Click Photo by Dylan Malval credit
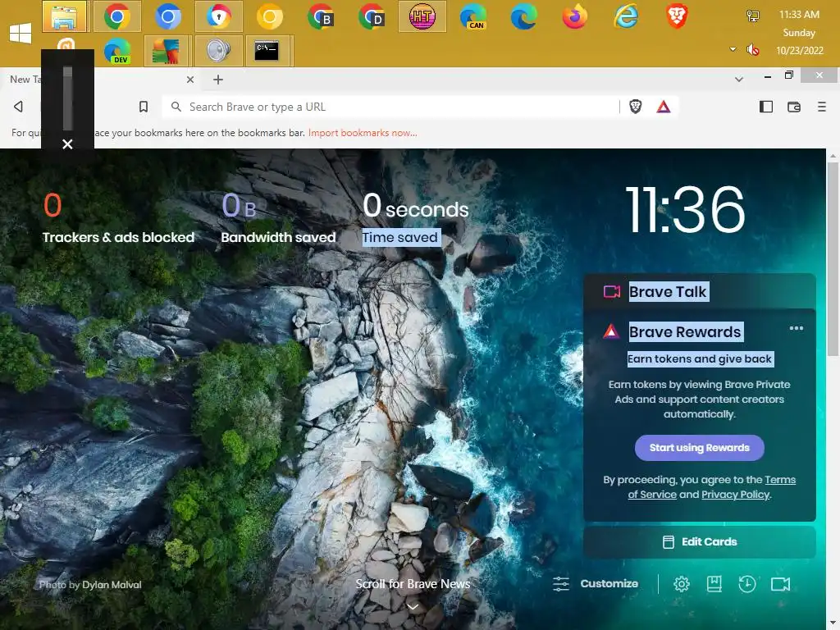 pos(90,584)
